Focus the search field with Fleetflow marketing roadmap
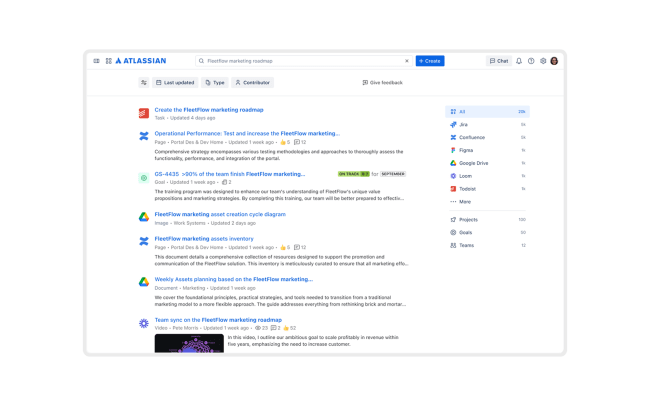 [305, 61]
